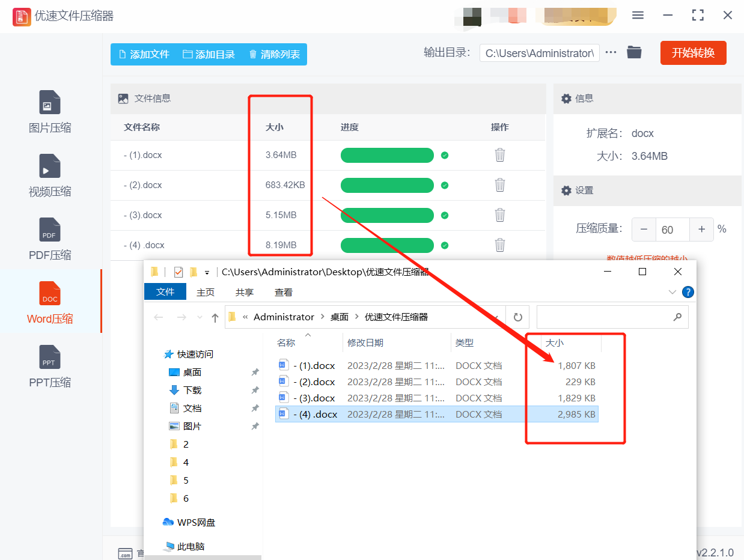Open the PDF压缩 section
Image resolution: width=744 pixels, height=560 pixels.
(50, 239)
